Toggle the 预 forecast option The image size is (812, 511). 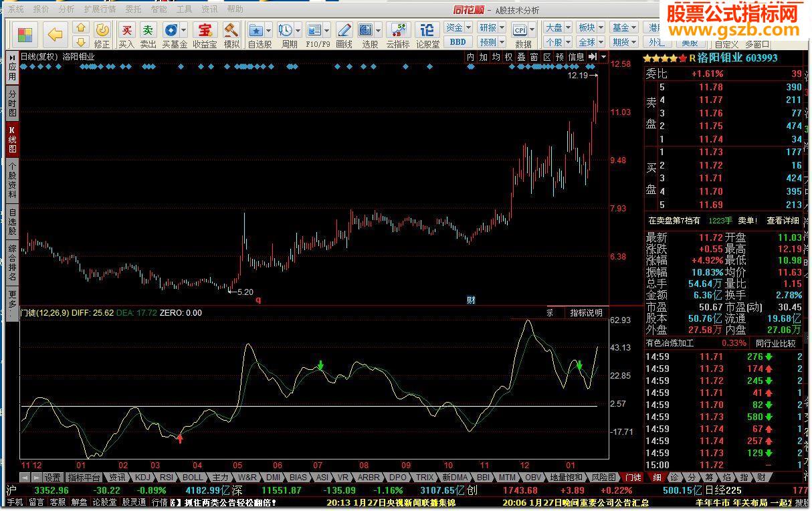click(x=560, y=58)
